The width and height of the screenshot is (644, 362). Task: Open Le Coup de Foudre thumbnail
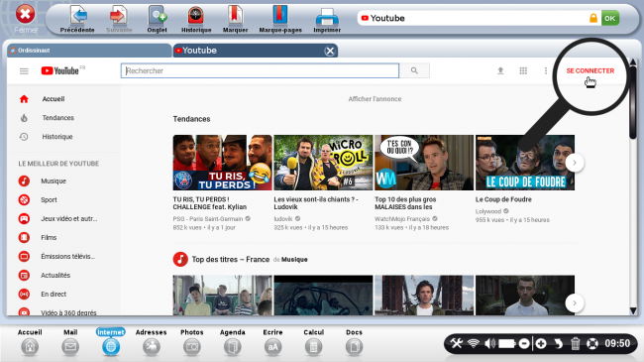tap(525, 163)
